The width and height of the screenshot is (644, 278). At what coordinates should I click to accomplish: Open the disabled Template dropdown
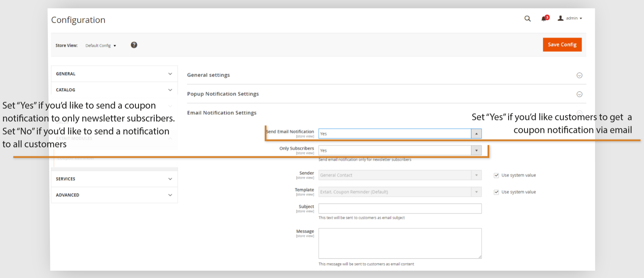click(400, 192)
